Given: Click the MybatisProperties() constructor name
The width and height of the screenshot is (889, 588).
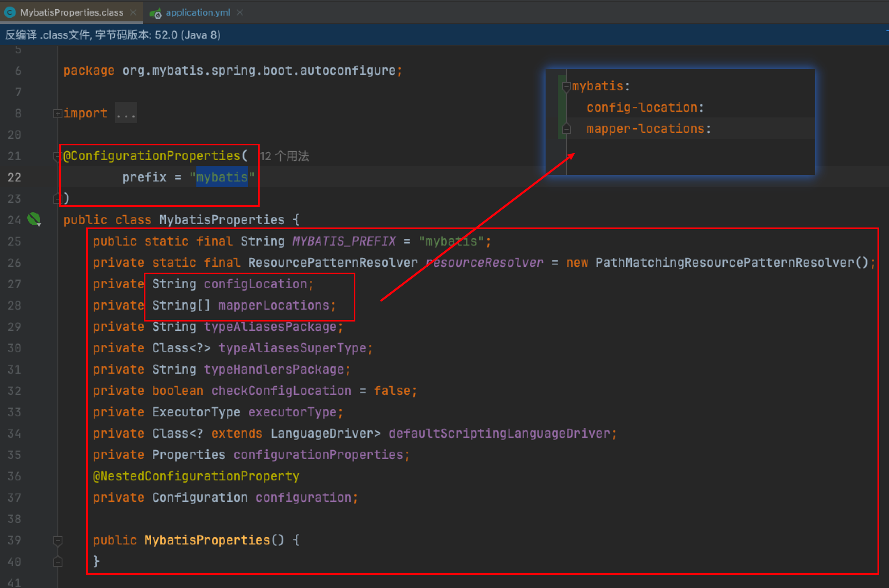Looking at the screenshot, I should coord(207,540).
